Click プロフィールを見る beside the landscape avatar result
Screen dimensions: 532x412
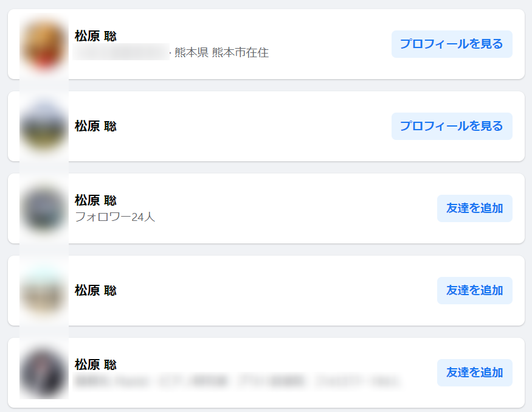click(452, 127)
